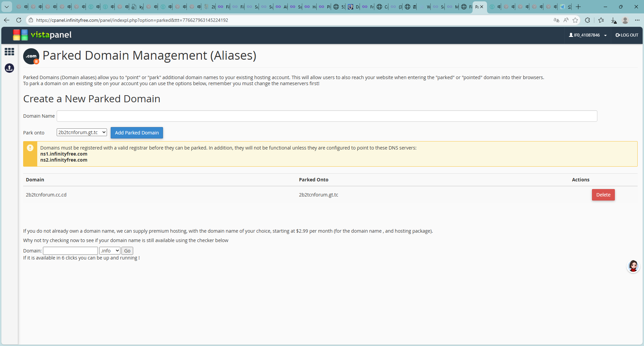Open the chat assistant avatar
Viewport: 644px width, 346px height.
[633, 266]
